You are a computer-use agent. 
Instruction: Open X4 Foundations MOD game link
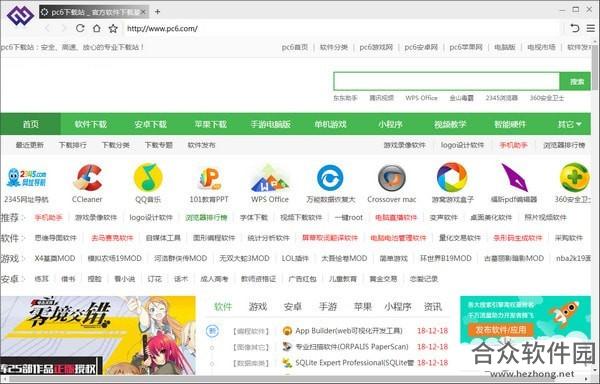click(55, 258)
